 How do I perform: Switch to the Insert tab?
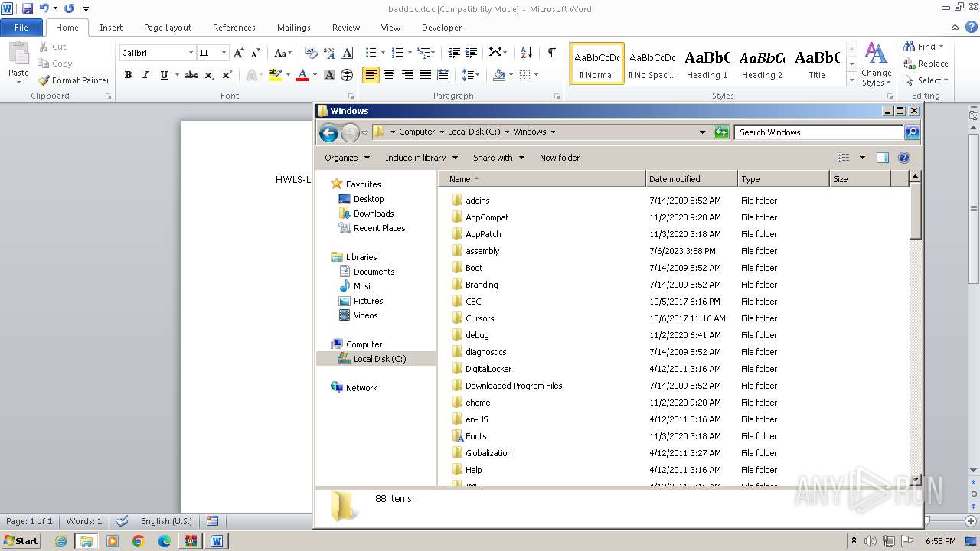tap(111, 28)
